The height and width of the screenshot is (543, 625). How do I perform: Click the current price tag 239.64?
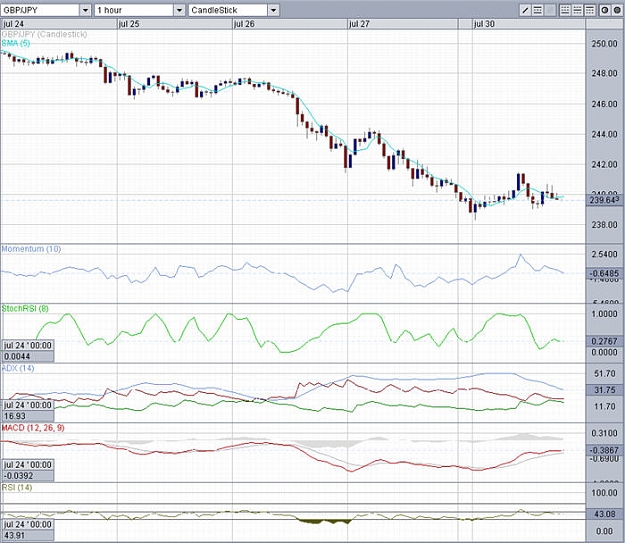click(x=604, y=200)
